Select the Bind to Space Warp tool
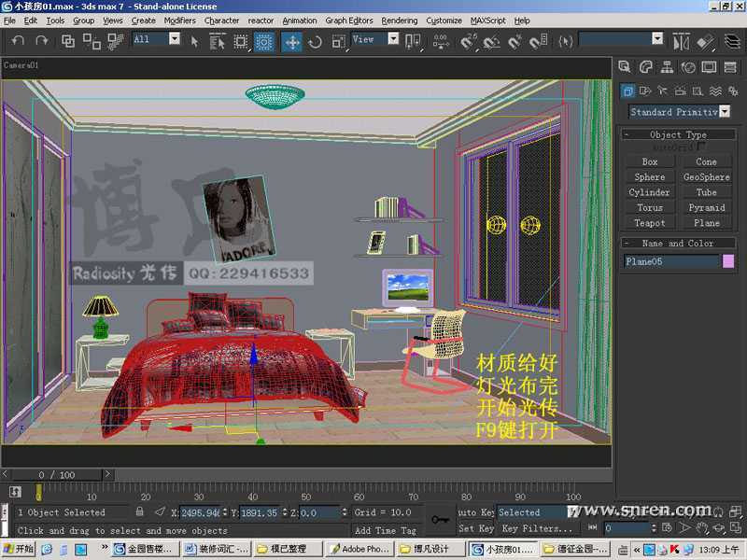Image resolution: width=747 pixels, height=560 pixels. [115, 41]
